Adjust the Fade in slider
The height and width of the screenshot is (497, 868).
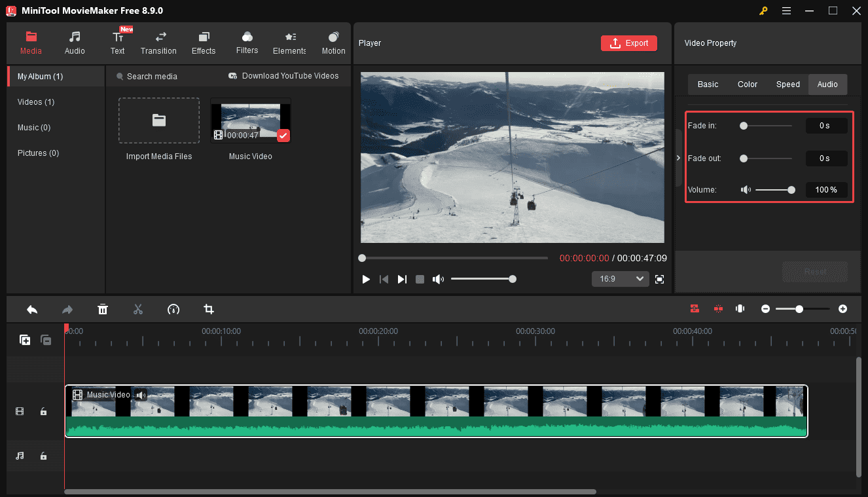point(766,126)
